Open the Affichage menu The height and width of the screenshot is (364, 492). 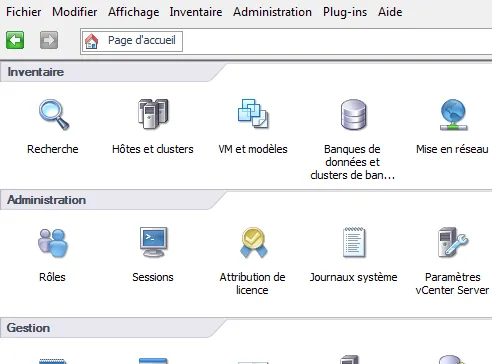pyautogui.click(x=133, y=12)
